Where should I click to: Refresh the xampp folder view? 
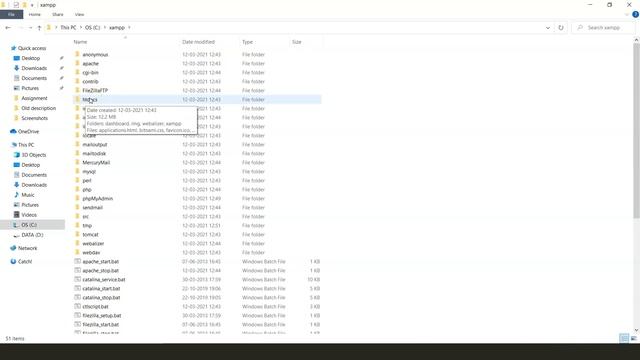[561, 27]
